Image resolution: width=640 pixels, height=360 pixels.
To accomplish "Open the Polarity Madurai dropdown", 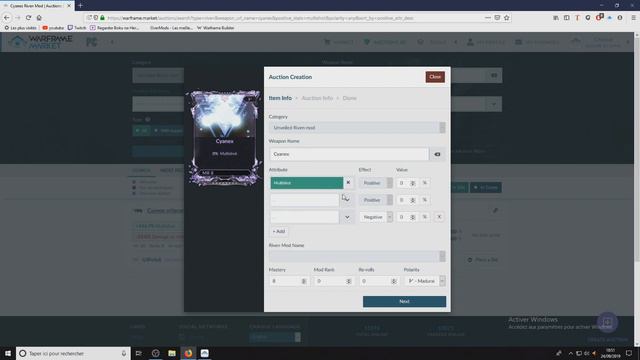I will coord(425,281).
